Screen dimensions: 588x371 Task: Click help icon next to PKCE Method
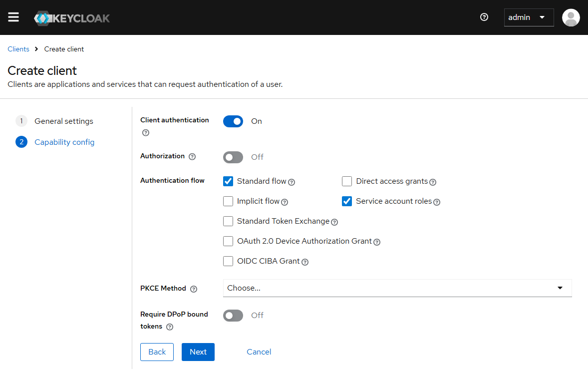(x=194, y=289)
